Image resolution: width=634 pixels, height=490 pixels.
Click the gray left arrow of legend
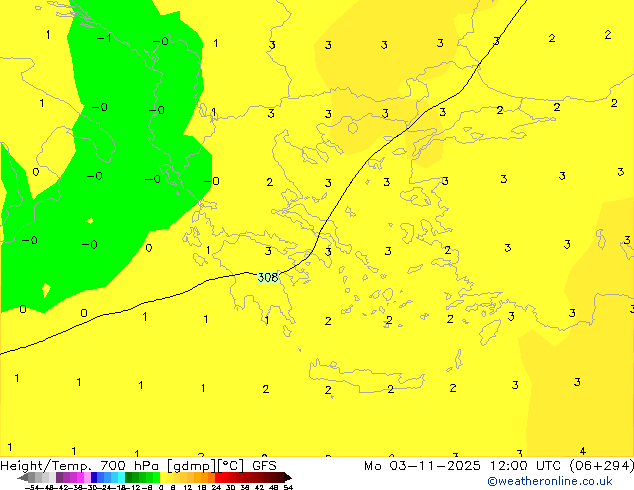(23, 478)
